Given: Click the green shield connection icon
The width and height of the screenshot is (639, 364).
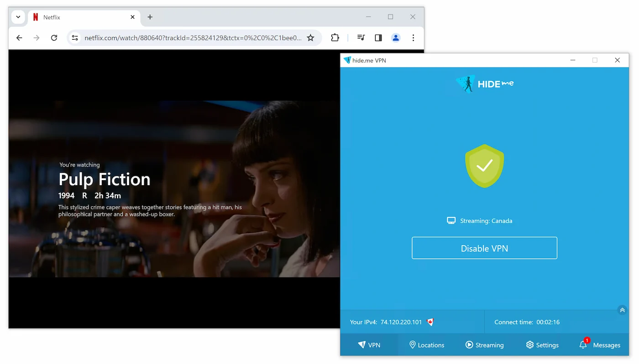Looking at the screenshot, I should tap(484, 166).
